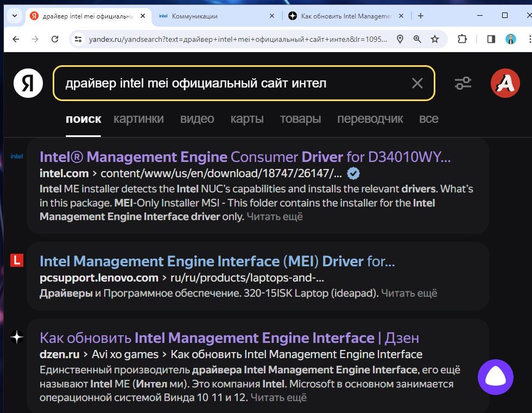The height and width of the screenshot is (413, 532).
Task: Expand the все services menu
Action: (429, 119)
